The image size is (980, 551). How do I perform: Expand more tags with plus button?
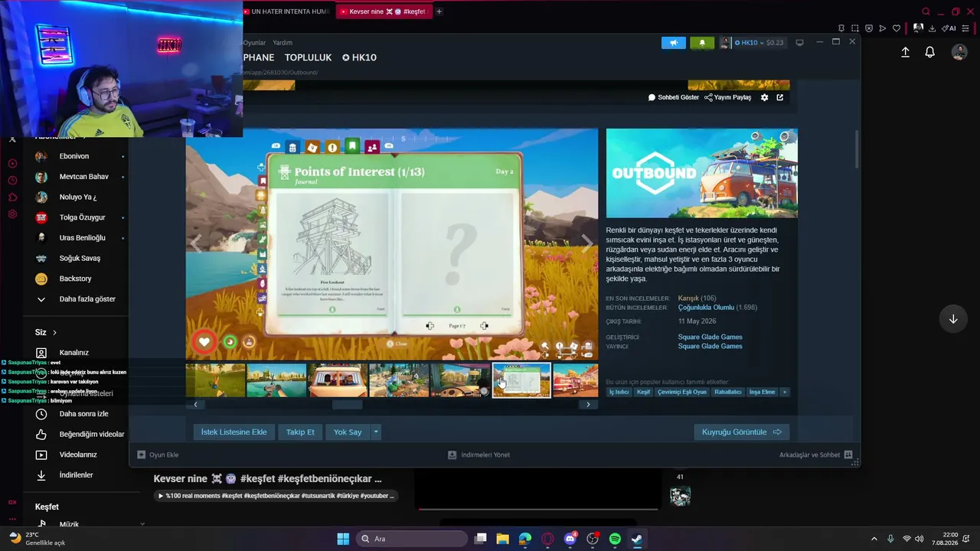pos(784,392)
